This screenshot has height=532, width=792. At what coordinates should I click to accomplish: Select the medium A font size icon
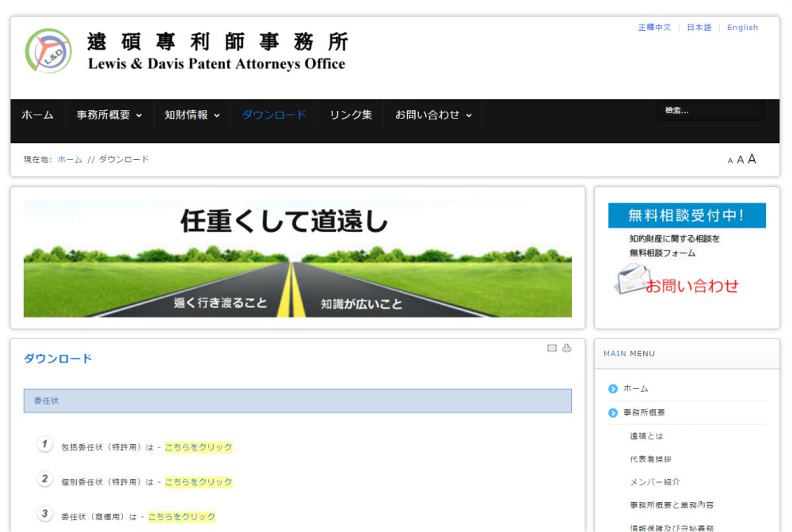click(741, 160)
